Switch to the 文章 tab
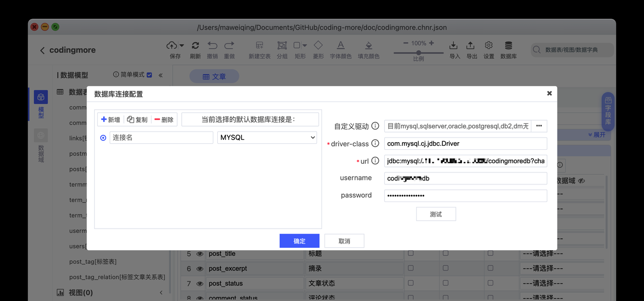 tap(214, 76)
